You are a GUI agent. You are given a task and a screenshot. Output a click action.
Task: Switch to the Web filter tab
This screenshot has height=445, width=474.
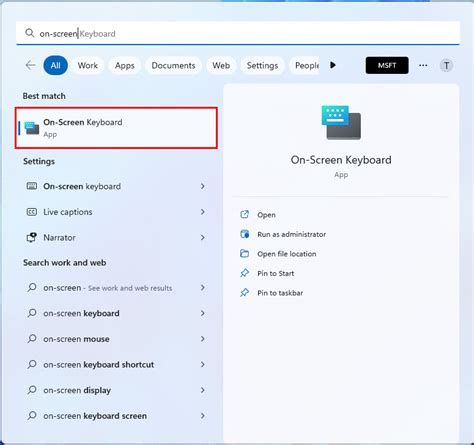pos(221,65)
